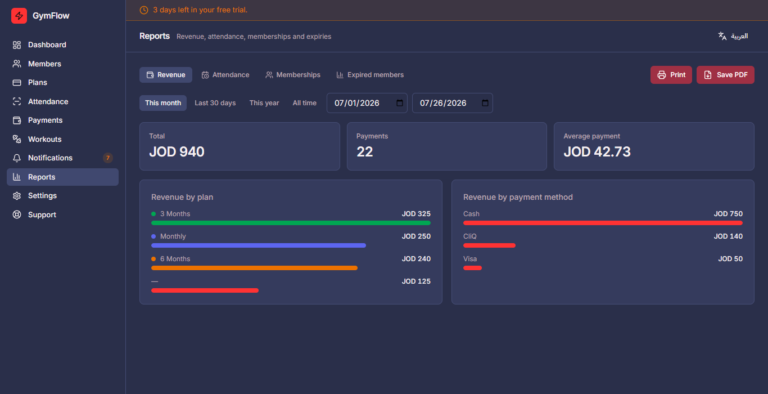Click the Payments wallet icon in sidebar
This screenshot has height=394, width=768.
(17, 121)
